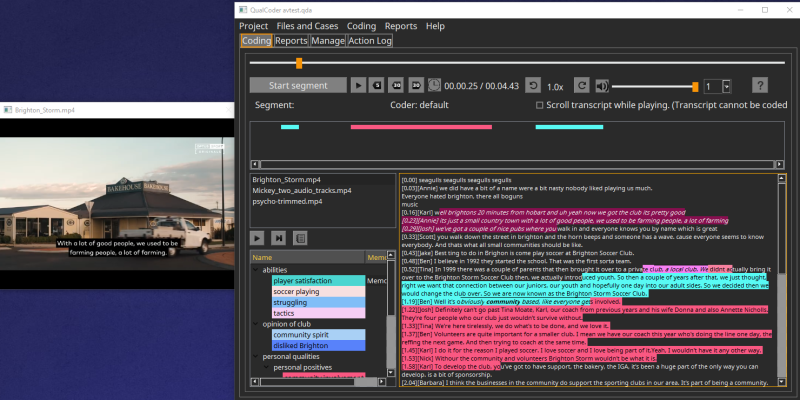Image resolution: width=800 pixels, height=400 pixels.
Task: Open the audio track number dropdown
Action: pyautogui.click(x=727, y=87)
